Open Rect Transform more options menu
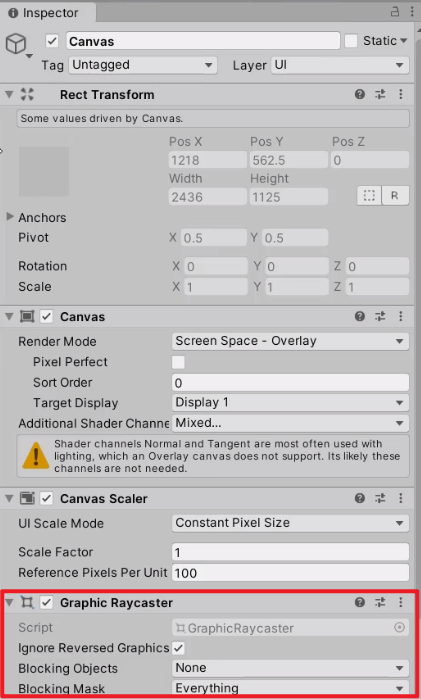Image resolution: width=421 pixels, height=699 pixels. pos(400,94)
